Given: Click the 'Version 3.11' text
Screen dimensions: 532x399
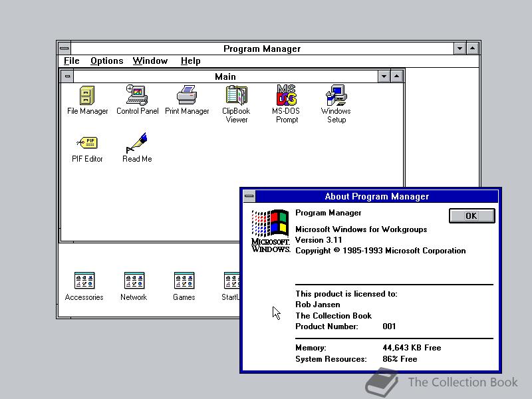Looking at the screenshot, I should click(319, 240).
